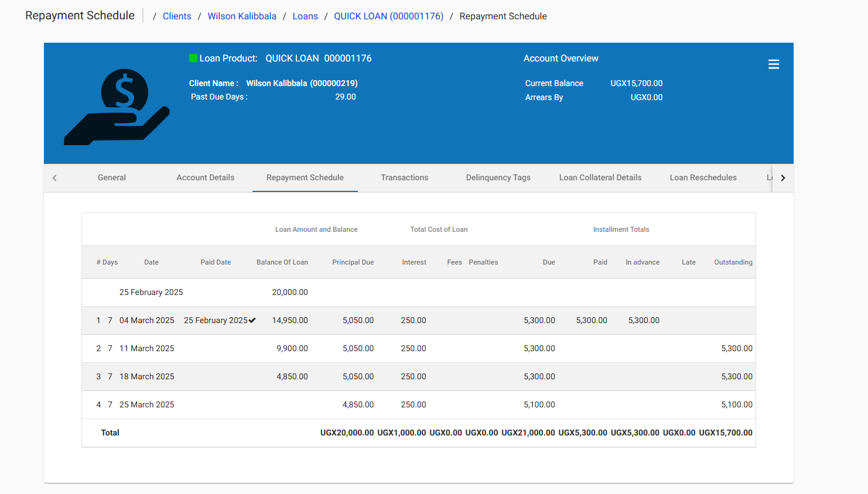This screenshot has height=494, width=868.
Task: Open the hamburger menu in the blue header
Action: tap(774, 64)
